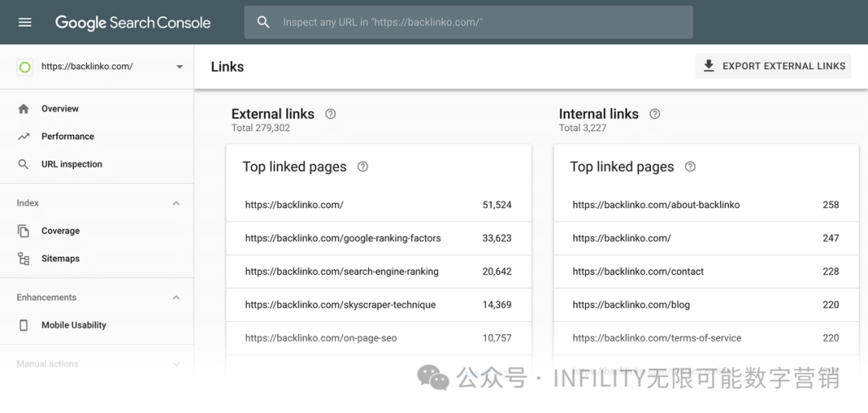Screen dimensions: 868x413
Task: Open URL inspection from sidebar
Action: 72,164
